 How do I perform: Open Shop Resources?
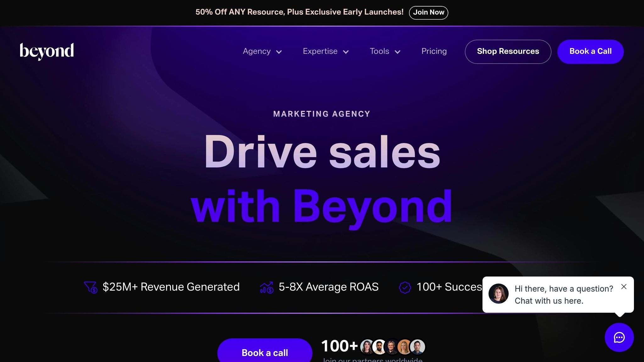[x=508, y=51]
